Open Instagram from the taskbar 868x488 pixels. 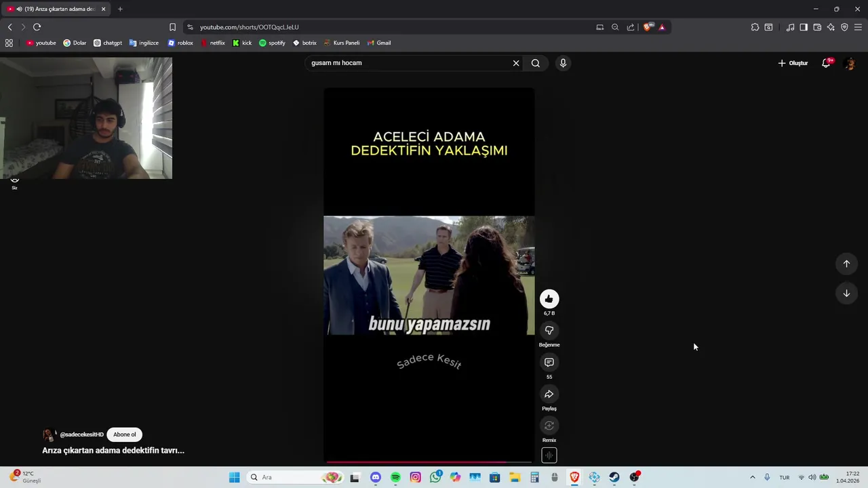[416, 477]
